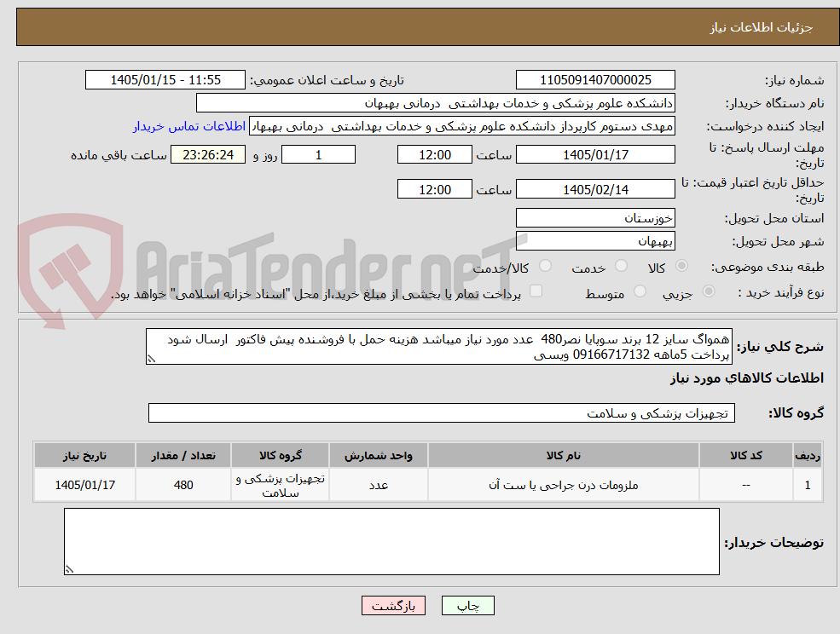Click the واحد شمارش column header
The width and height of the screenshot is (840, 634).
[x=379, y=455]
